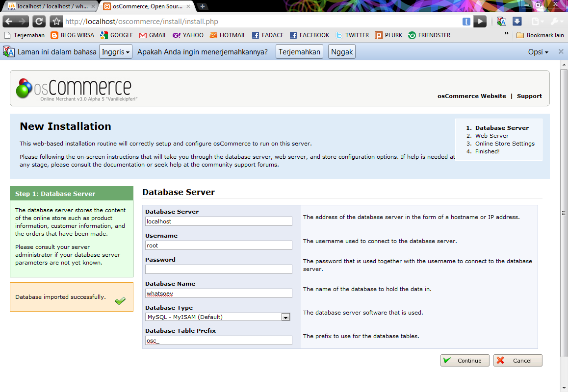Open the GMAIL bookmark
The width and height of the screenshot is (568, 392).
click(x=153, y=35)
